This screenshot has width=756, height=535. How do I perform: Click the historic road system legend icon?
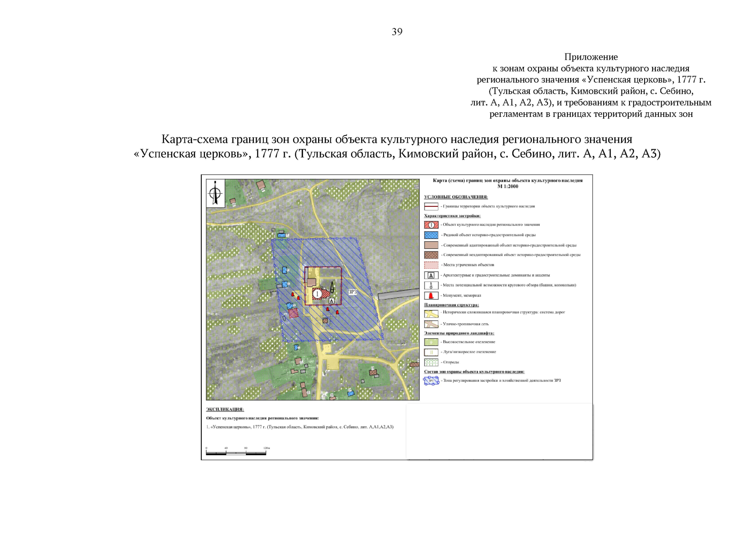tap(431, 313)
